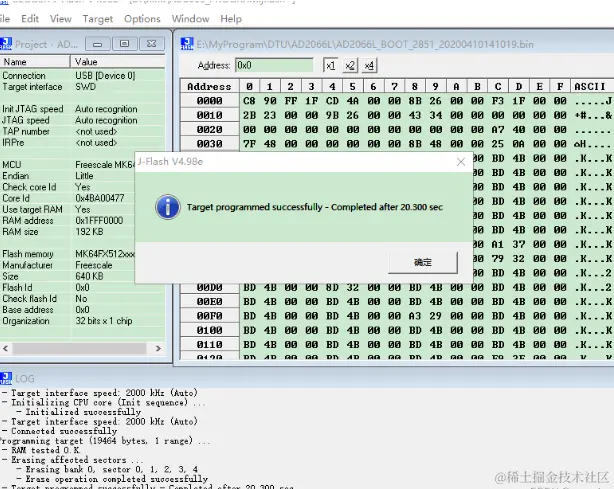Click the 确定 confirm button in the dialog

pos(423,262)
